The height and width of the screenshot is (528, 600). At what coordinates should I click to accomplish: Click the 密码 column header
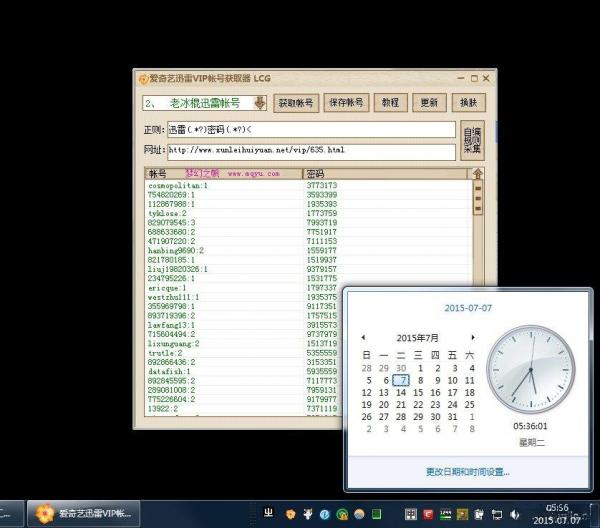point(385,174)
